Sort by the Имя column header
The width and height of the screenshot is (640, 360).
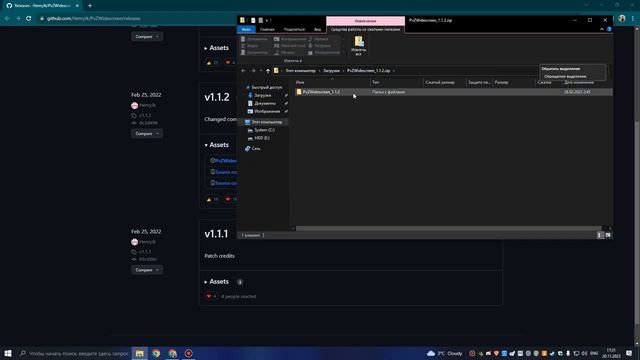(x=331, y=82)
